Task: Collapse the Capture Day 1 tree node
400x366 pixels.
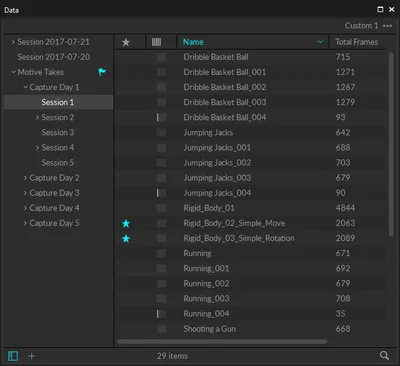Action: tap(25, 87)
